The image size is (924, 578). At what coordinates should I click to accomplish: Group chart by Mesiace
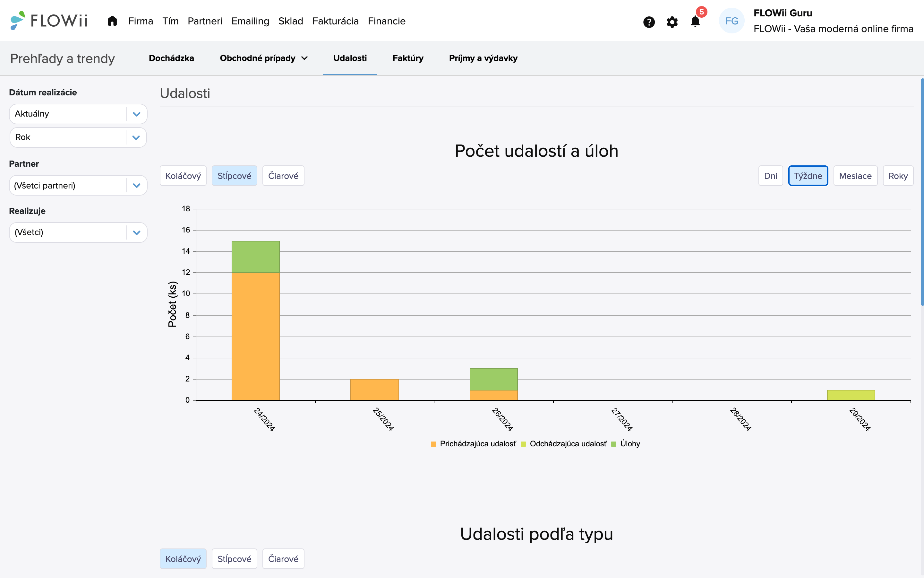[855, 176]
